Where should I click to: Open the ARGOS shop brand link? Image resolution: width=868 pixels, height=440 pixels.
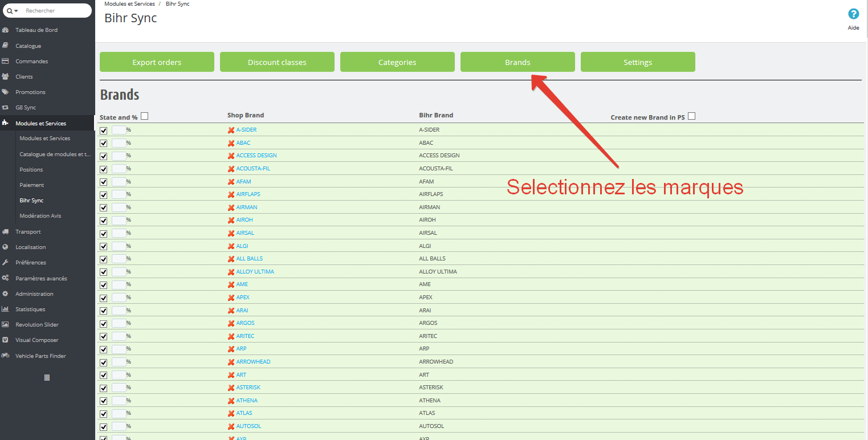pyautogui.click(x=246, y=323)
